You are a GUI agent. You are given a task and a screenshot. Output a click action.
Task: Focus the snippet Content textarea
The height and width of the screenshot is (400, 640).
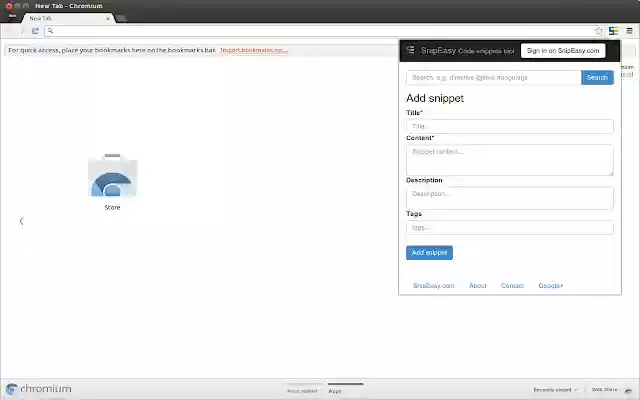coord(510,160)
